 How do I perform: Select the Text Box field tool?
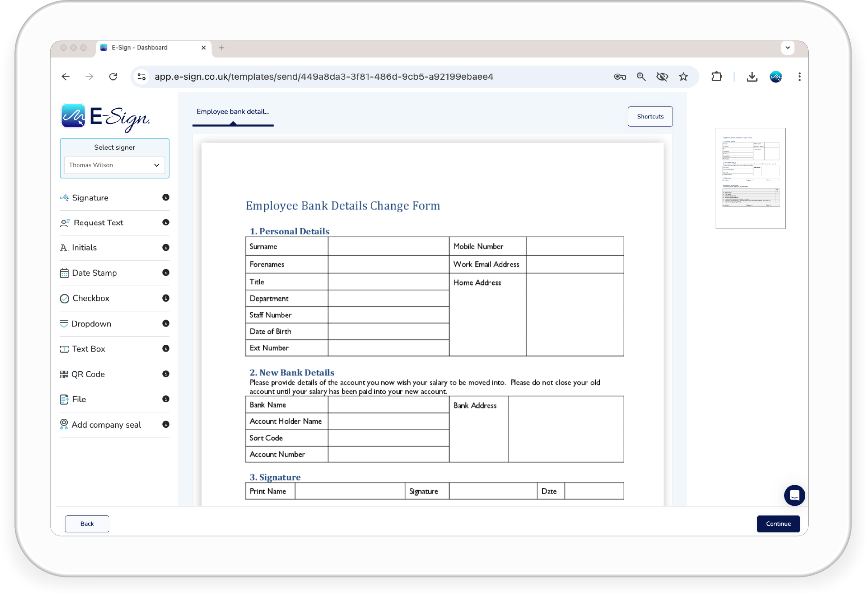[115, 349]
